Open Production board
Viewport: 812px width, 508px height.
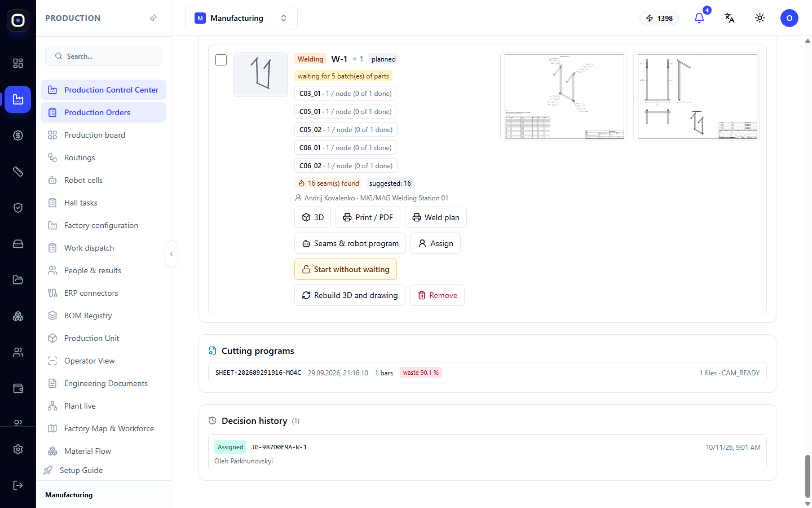tap(103, 135)
